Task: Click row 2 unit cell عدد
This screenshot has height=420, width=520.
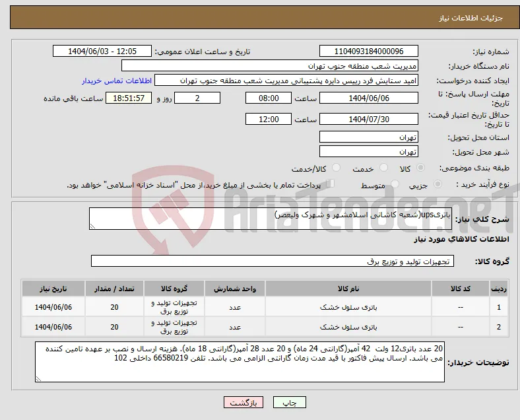Action: 235,327
